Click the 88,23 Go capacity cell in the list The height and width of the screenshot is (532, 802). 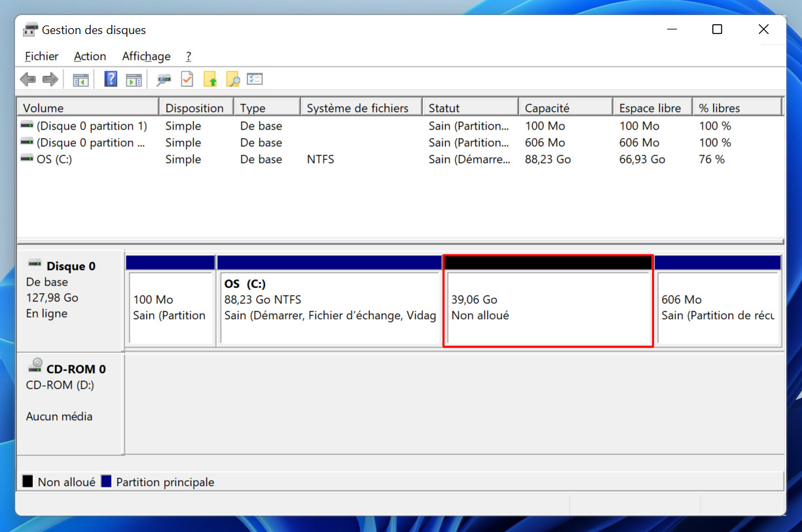click(x=547, y=159)
